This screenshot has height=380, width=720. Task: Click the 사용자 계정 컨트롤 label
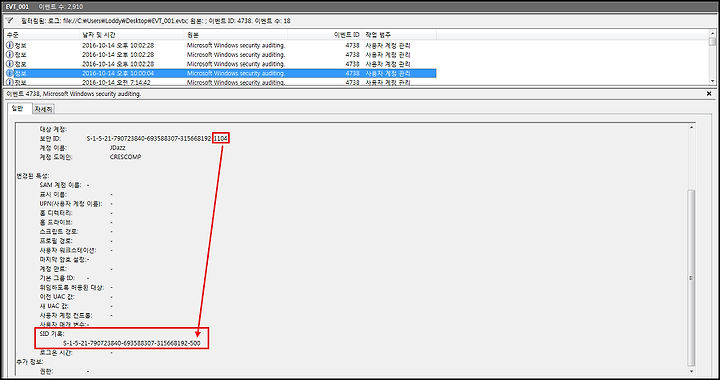click(66, 315)
